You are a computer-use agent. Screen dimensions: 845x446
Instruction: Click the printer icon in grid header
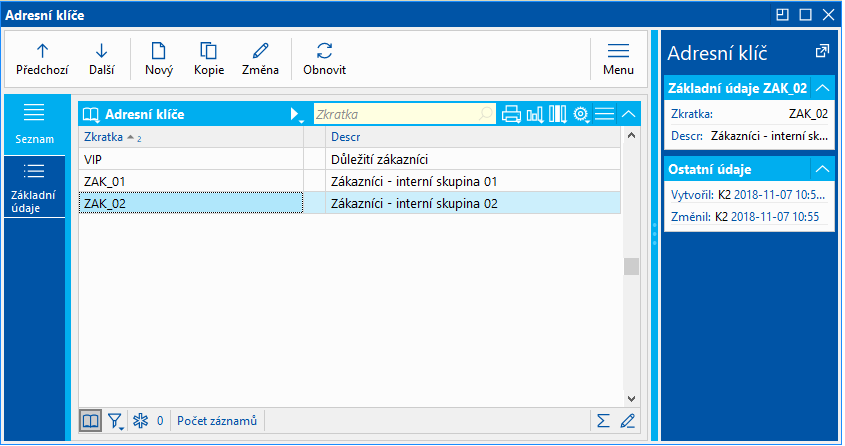[512, 114]
